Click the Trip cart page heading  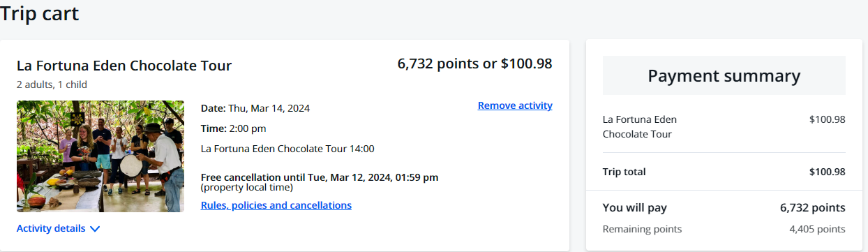tap(40, 13)
